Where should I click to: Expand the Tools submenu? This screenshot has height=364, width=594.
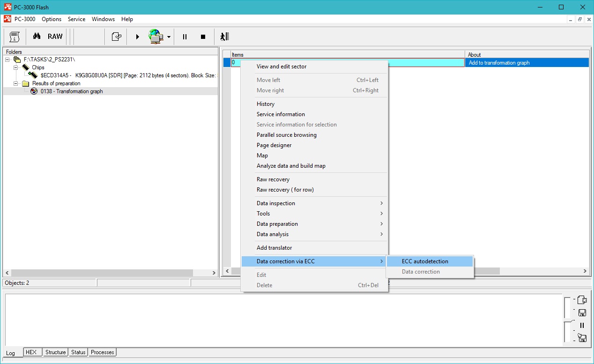[x=314, y=214]
